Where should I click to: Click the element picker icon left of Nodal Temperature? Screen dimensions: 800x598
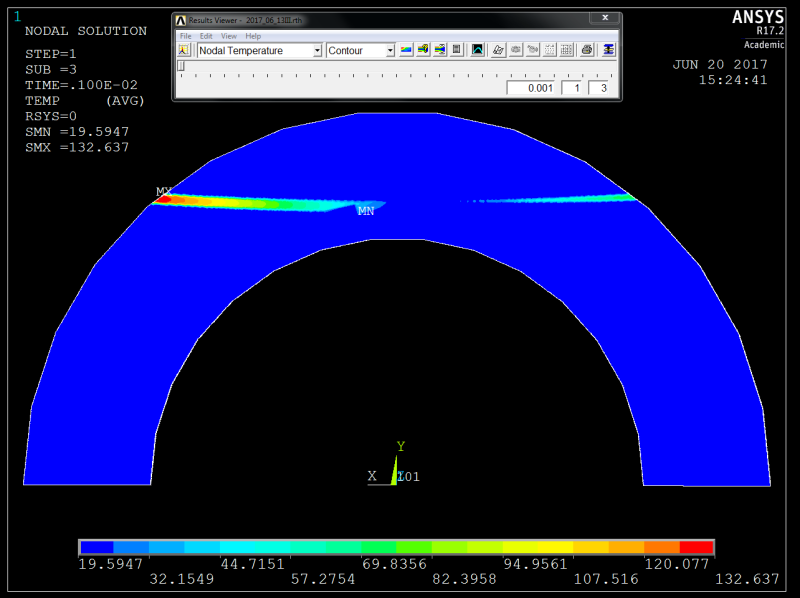click(184, 50)
